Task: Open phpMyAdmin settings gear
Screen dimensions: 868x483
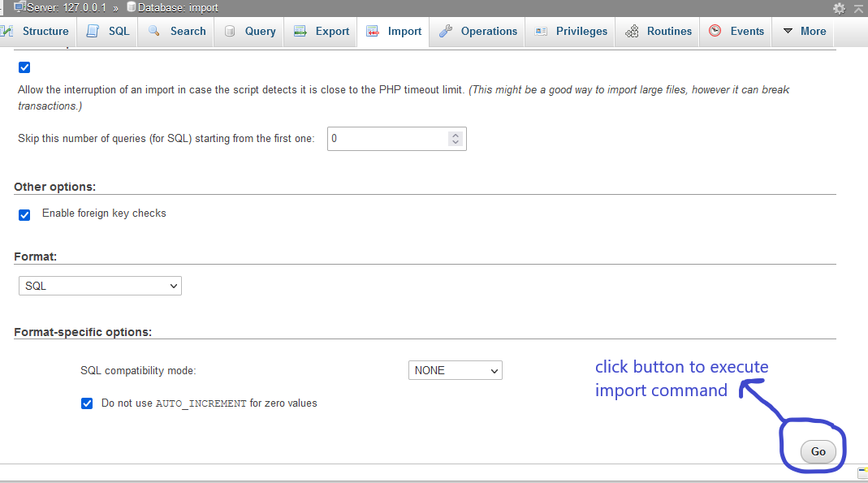Action: pyautogui.click(x=840, y=7)
